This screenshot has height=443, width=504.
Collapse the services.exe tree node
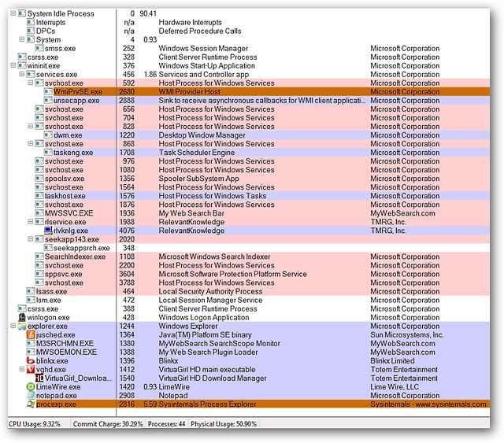coord(22,74)
